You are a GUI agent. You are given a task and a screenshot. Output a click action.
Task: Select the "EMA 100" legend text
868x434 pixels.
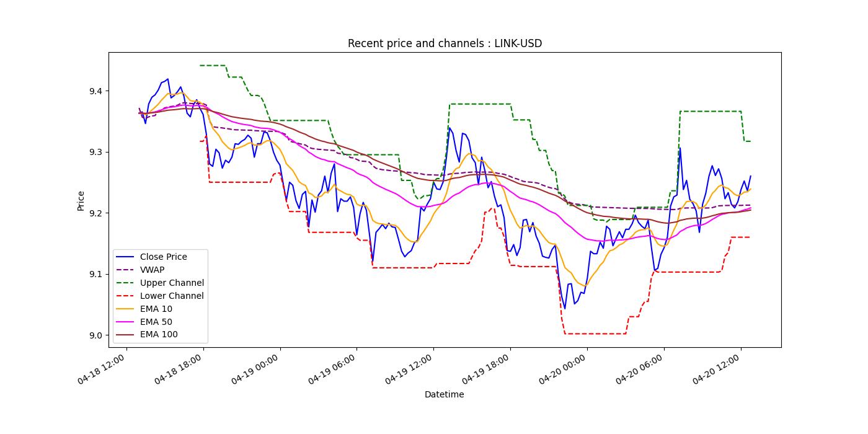pyautogui.click(x=159, y=335)
